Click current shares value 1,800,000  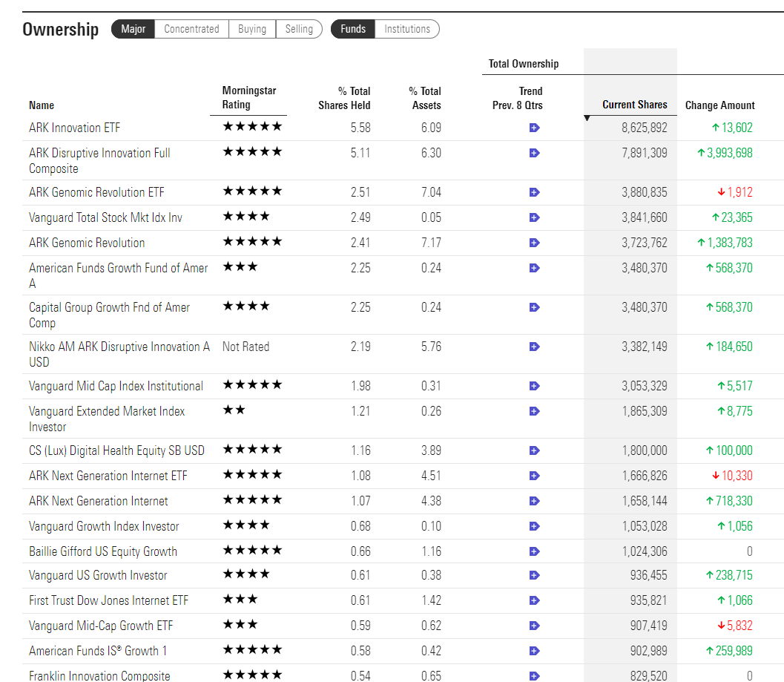[645, 450]
